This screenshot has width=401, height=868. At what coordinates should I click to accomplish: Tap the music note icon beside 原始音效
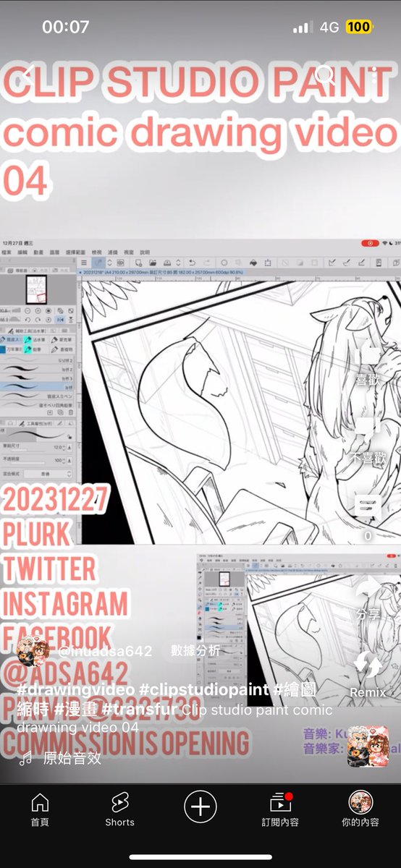pyautogui.click(x=26, y=758)
